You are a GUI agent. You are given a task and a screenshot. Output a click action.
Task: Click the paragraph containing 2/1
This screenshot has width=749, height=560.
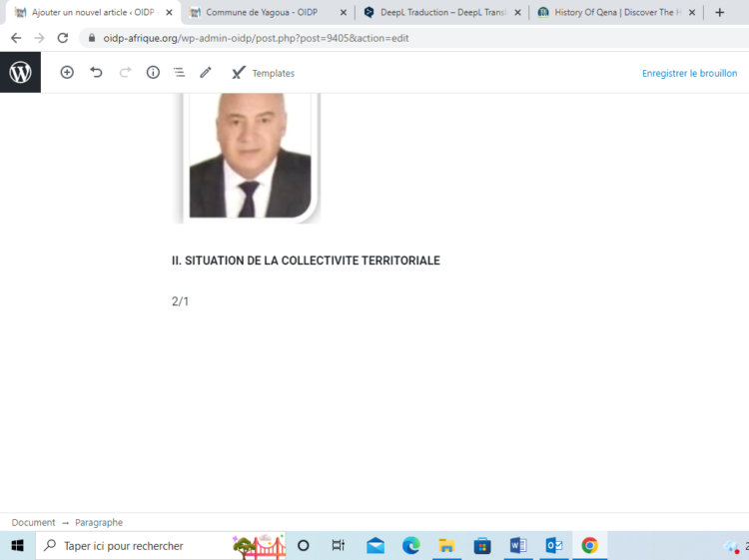pyautogui.click(x=181, y=301)
